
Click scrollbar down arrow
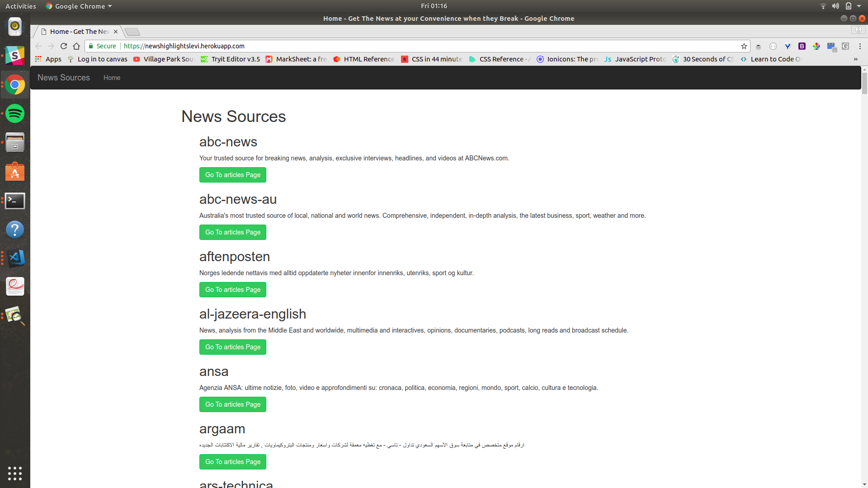(x=864, y=485)
